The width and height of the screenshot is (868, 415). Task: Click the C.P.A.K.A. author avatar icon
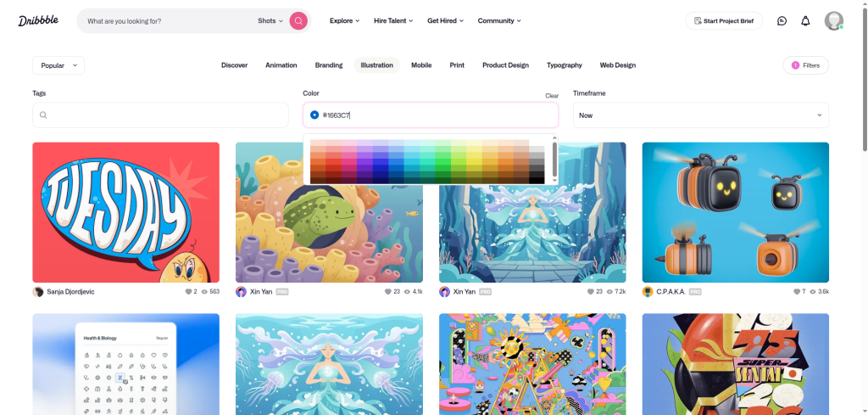648,291
